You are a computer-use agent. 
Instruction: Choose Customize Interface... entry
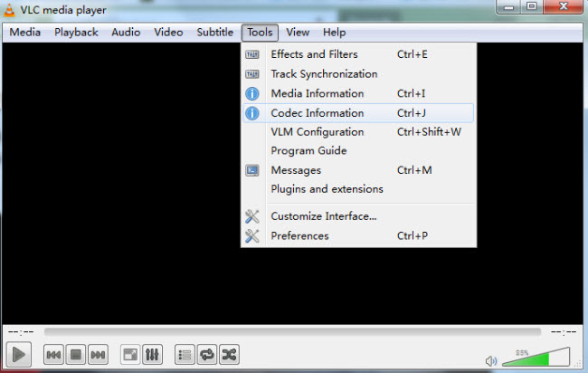358,216
